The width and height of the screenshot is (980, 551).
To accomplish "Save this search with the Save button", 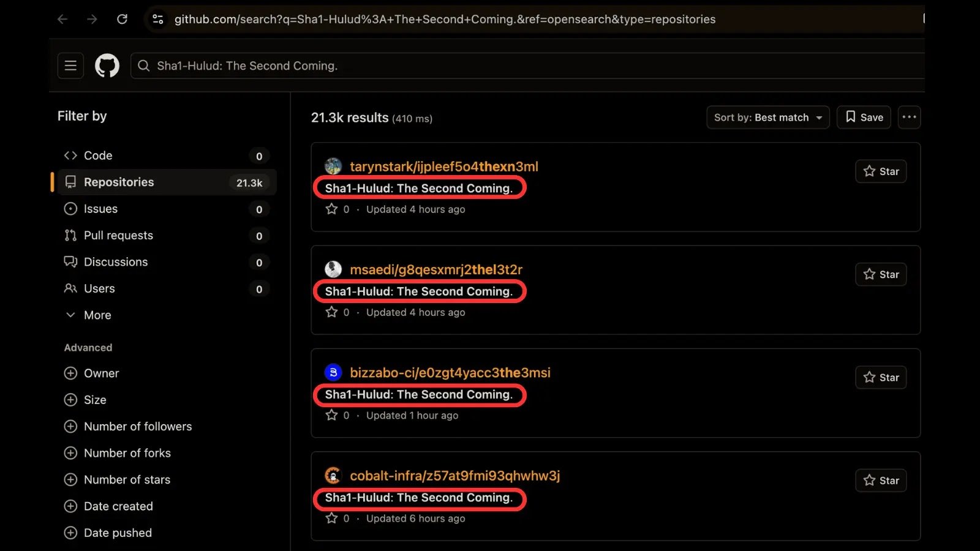I will [864, 117].
